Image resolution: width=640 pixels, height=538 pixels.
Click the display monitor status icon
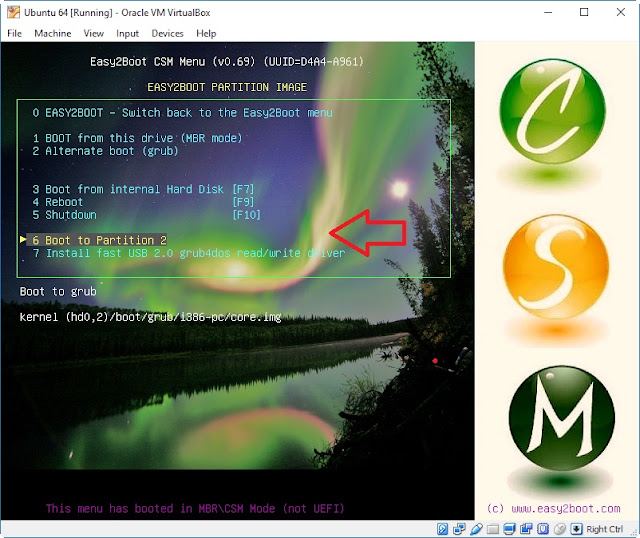(509, 529)
